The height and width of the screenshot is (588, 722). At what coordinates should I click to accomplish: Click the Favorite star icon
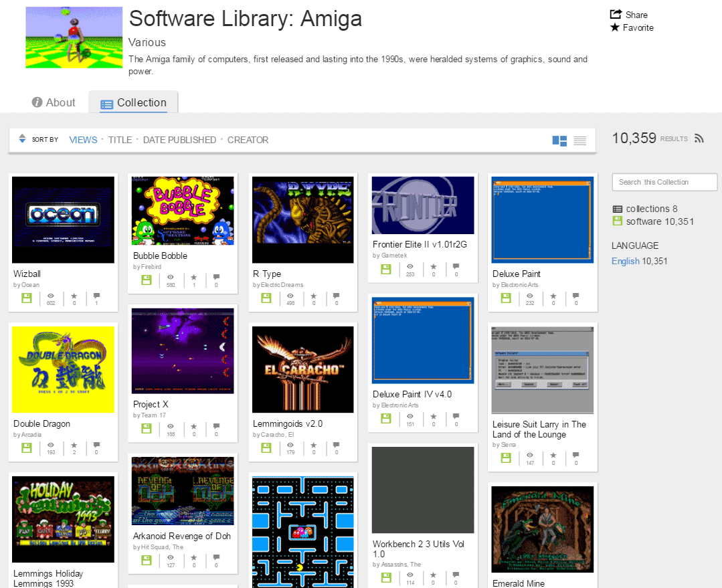click(615, 27)
